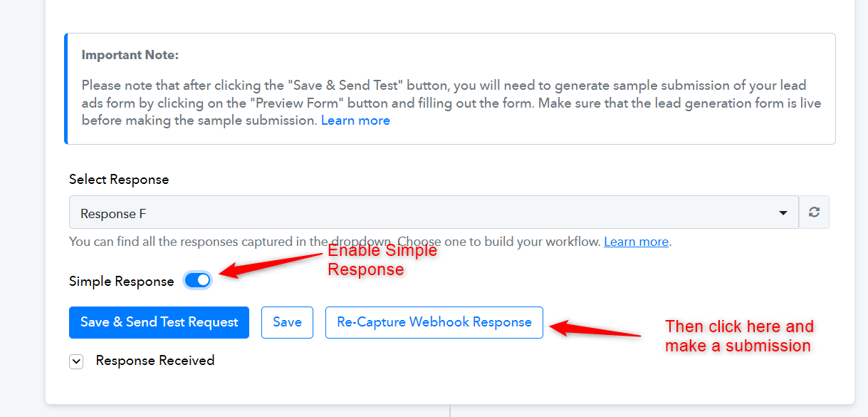
Task: Click the Important Note heading
Action: pos(130,55)
